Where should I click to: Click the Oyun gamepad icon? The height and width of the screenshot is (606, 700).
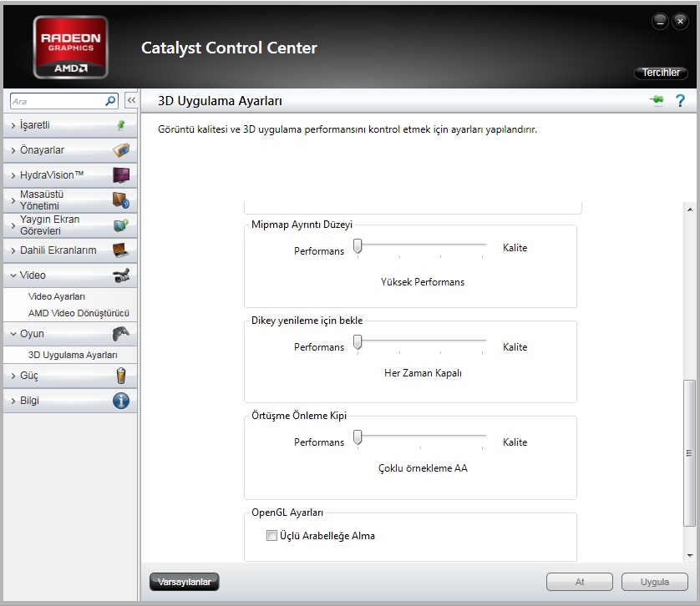(x=121, y=333)
